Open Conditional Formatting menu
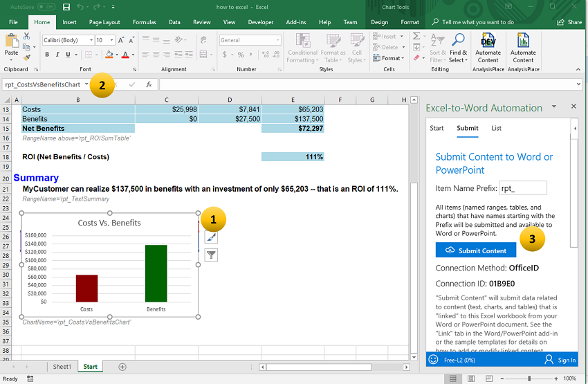Viewport: 588px width, 384px height. (x=302, y=48)
